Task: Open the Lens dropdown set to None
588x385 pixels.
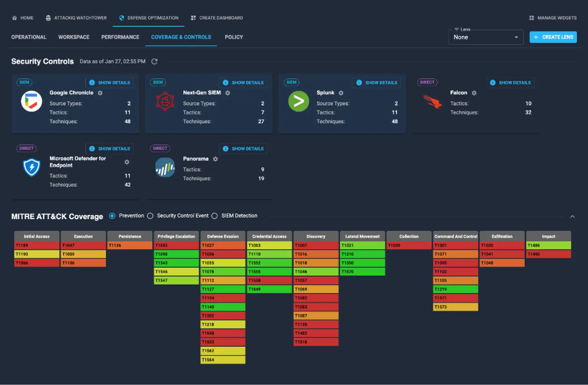Action: pyautogui.click(x=486, y=37)
